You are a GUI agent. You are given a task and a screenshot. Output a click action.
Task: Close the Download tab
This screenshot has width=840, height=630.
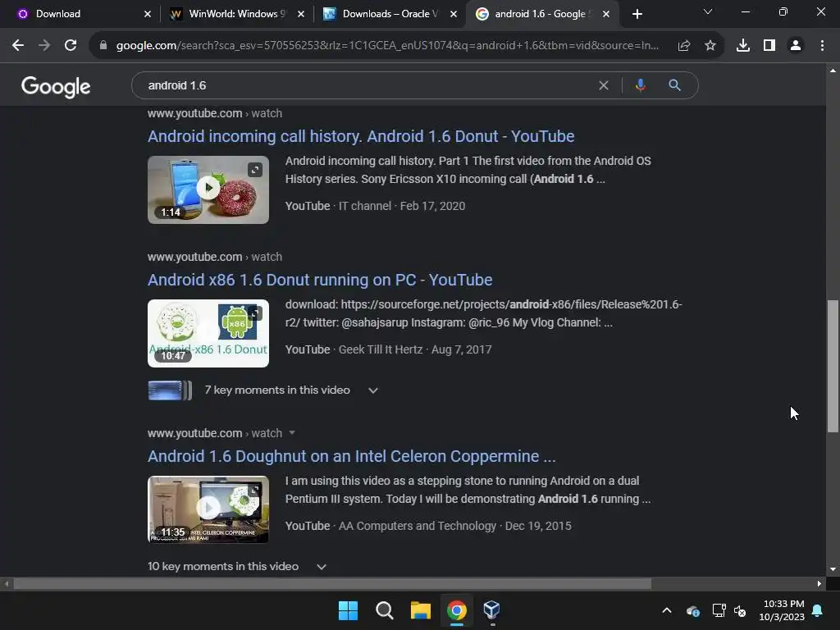148,14
